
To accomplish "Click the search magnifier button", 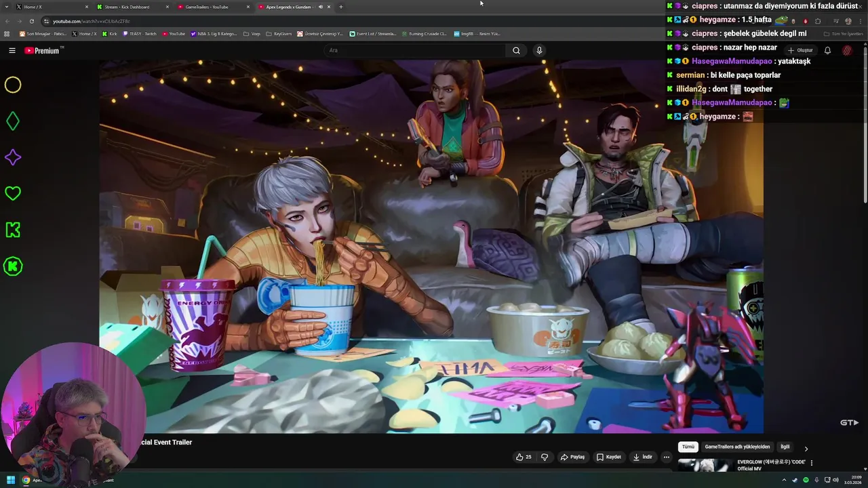I will tap(516, 50).
